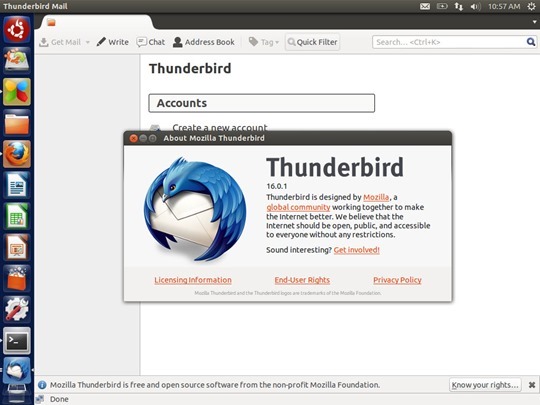Viewport: 540px width, 405px height.
Task: Click the Accounts section header
Action: 262,103
